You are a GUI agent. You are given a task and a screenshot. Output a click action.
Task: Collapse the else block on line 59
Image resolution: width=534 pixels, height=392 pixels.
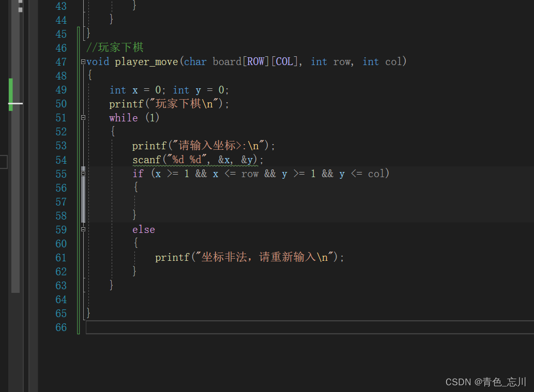[x=83, y=229]
